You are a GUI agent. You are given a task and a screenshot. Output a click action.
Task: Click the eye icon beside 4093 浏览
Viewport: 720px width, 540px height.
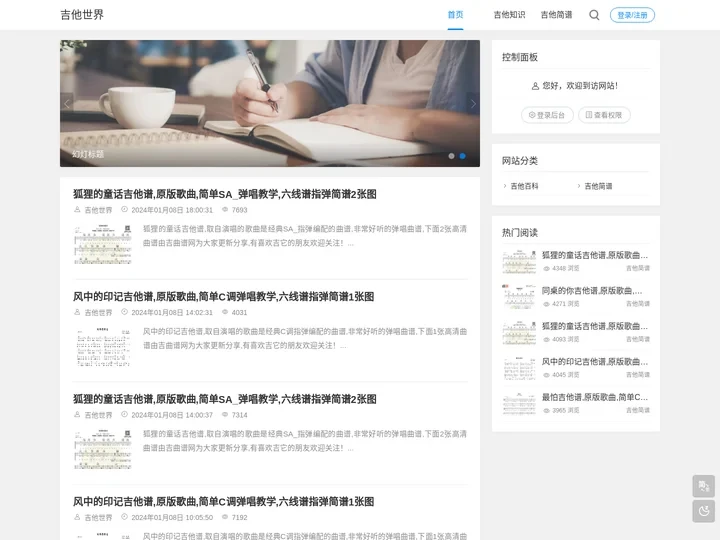pos(546,340)
